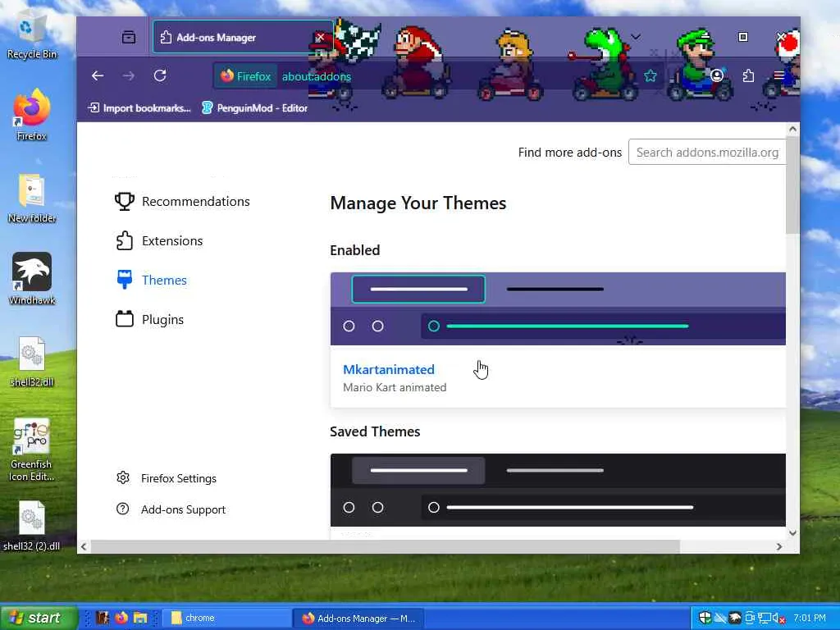This screenshot has height=630, width=840.
Task: Click the Plugins block icon
Action: 125,319
